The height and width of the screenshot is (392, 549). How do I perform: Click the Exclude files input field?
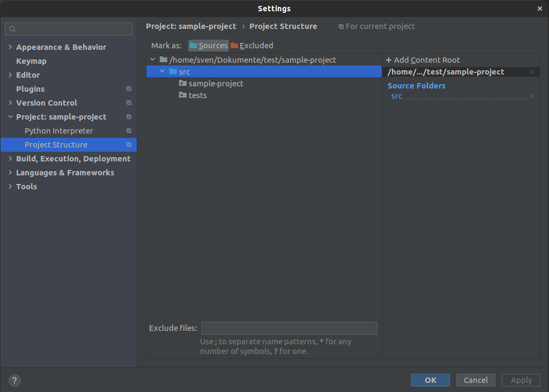[289, 328]
